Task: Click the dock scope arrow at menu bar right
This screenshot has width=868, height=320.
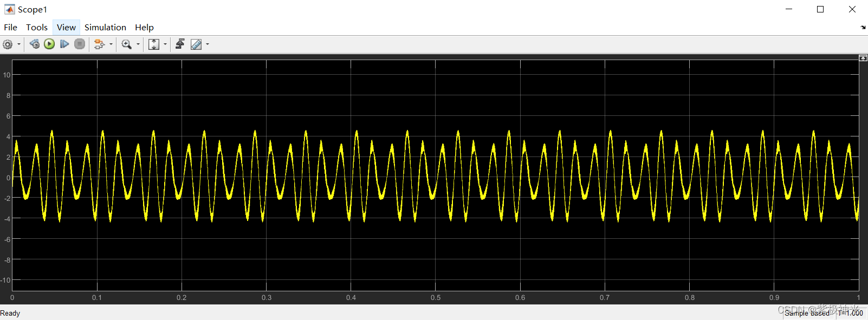Action: (863, 27)
